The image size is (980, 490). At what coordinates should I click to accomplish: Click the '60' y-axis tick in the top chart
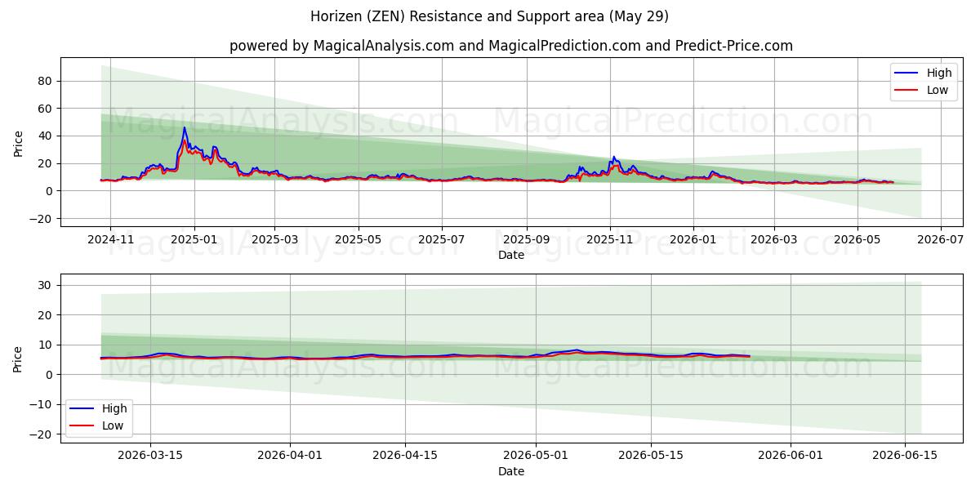[45, 109]
